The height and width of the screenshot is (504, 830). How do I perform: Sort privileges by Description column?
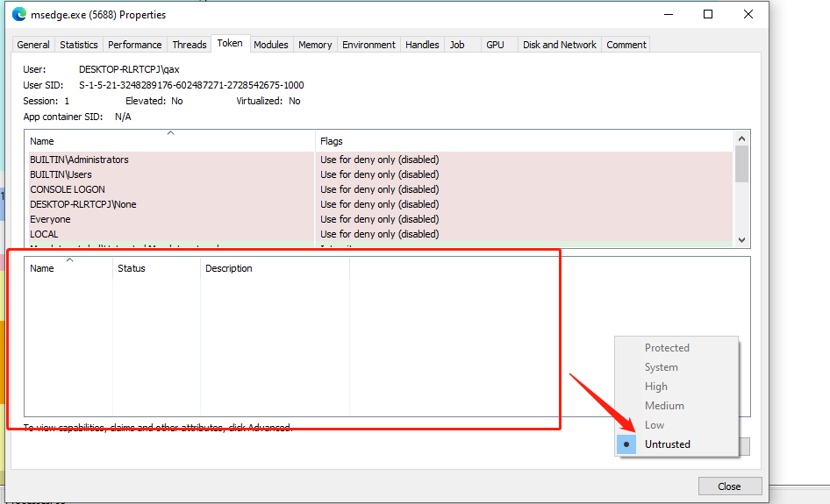pyautogui.click(x=275, y=268)
